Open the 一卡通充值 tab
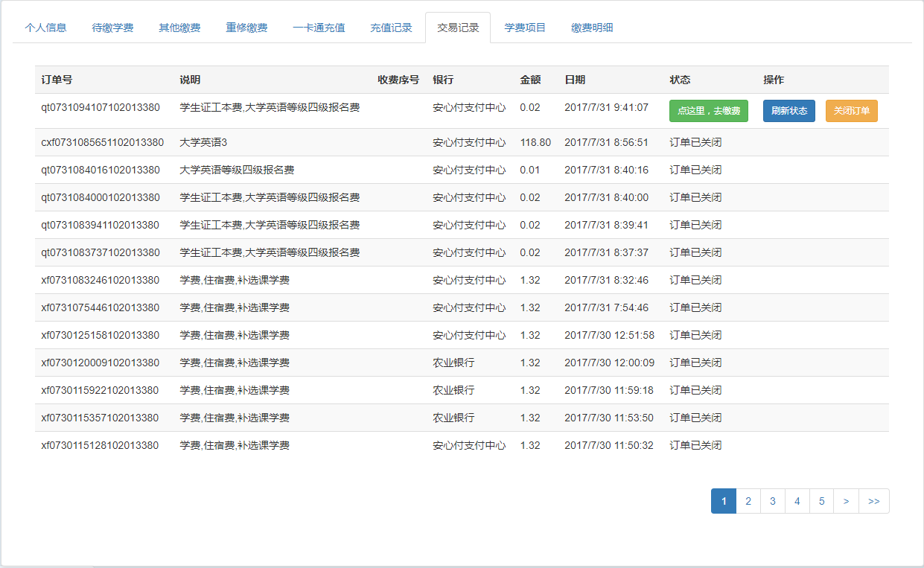Image resolution: width=924 pixels, height=568 pixels. coord(319,27)
